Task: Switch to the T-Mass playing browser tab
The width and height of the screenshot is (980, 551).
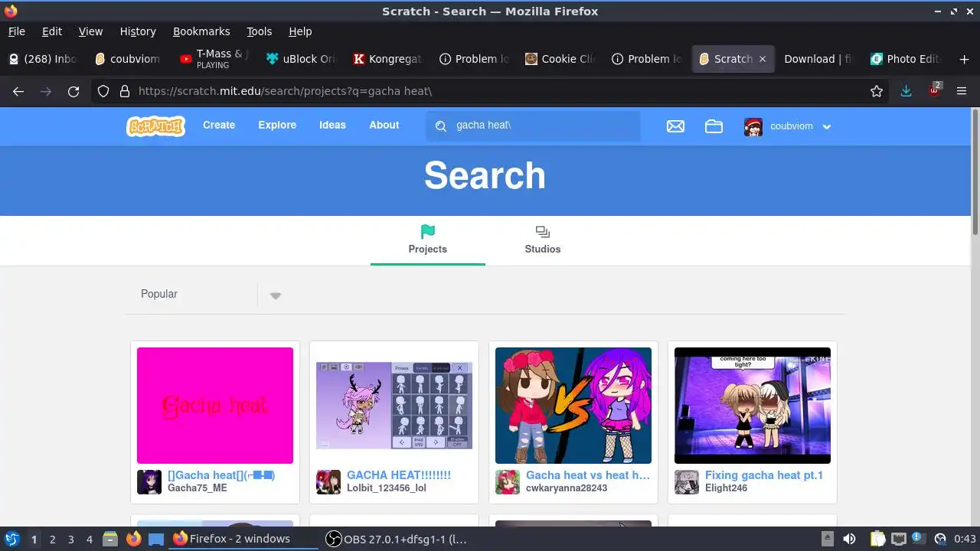Action: (x=214, y=59)
